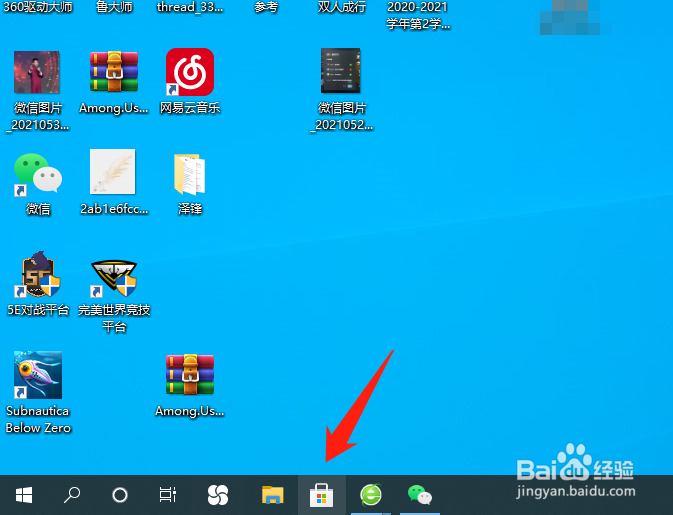The height and width of the screenshot is (515, 673).
Task: Select the 网易云音乐 desktop shortcut
Action: [x=190, y=82]
